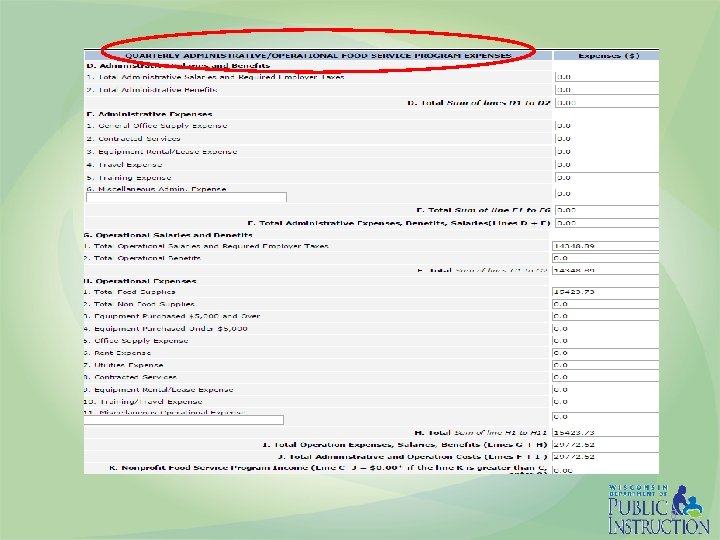720x540 pixels.
Task: Click Equipment Purchased Under $5,000 field
Action: pyautogui.click(x=605, y=329)
